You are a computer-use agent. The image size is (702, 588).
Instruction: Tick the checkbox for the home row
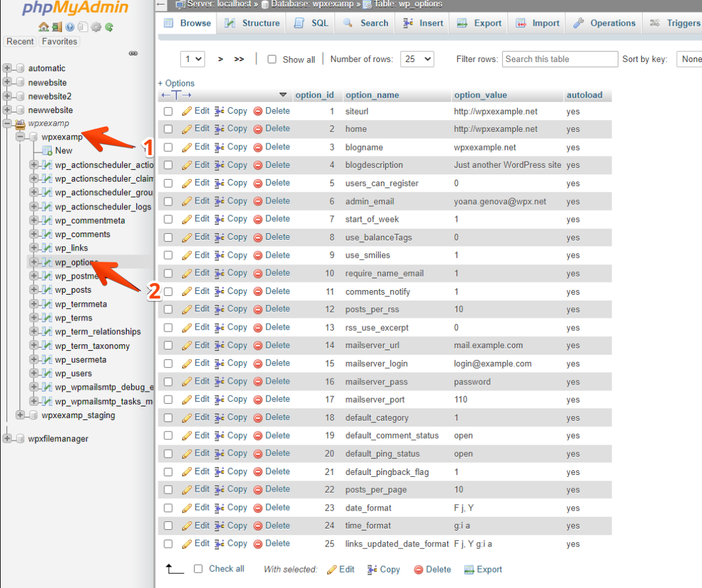(168, 129)
